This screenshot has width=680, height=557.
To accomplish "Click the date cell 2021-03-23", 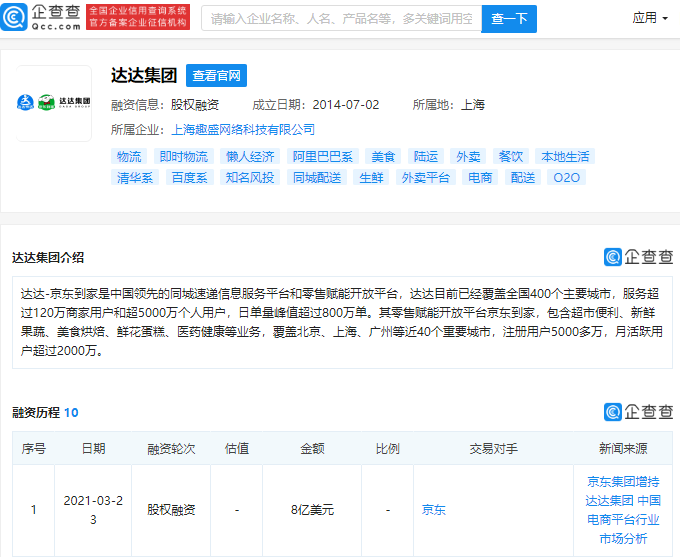I will coord(93,510).
